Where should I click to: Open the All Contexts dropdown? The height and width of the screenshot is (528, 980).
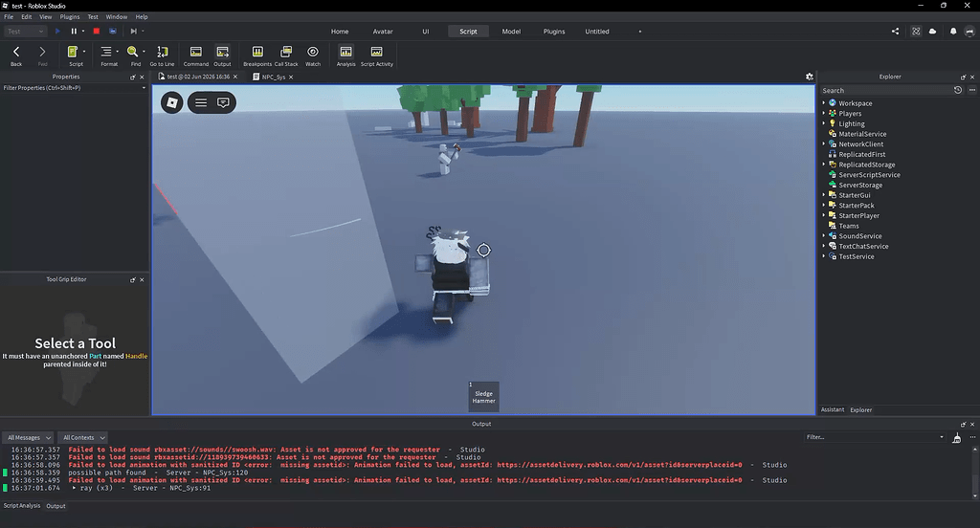83,437
